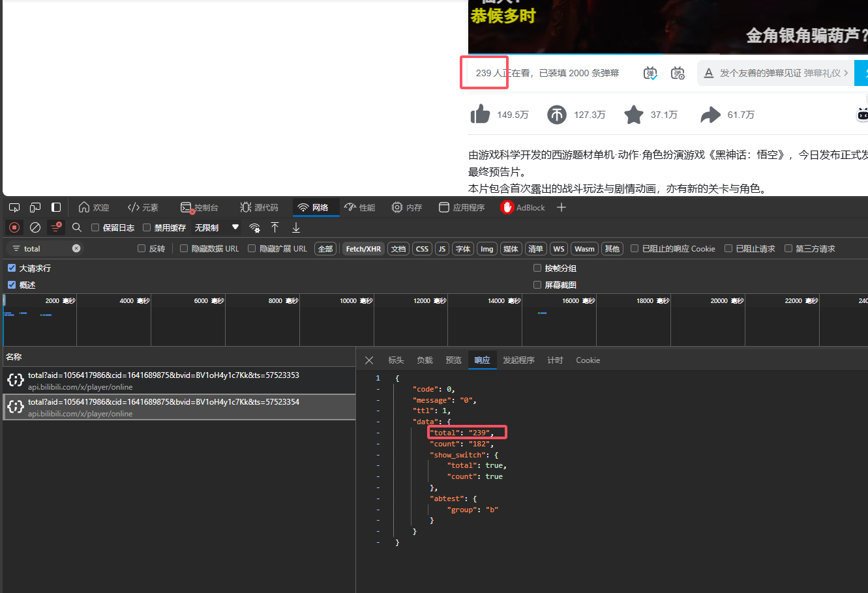
Task: Check the hide extension URLs checkbox
Action: [x=252, y=248]
